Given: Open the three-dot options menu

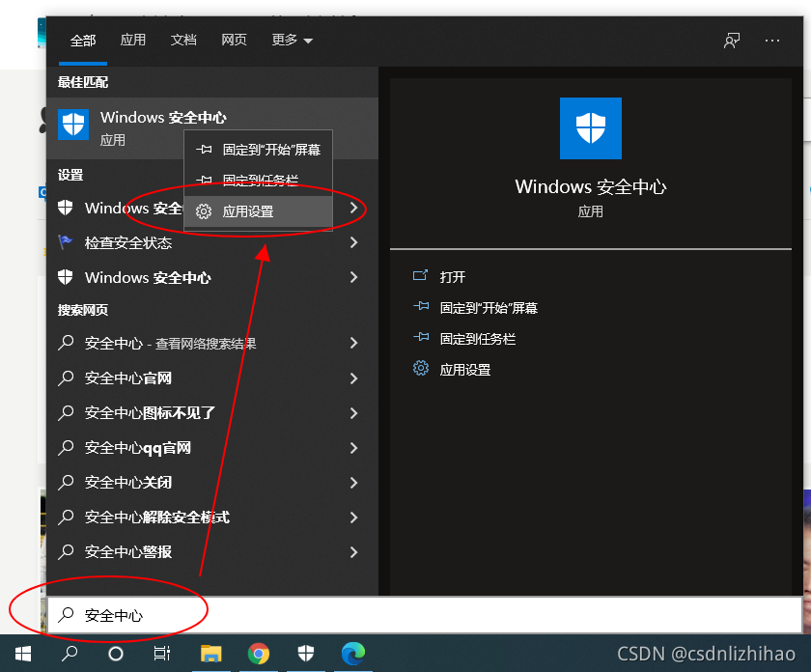Looking at the screenshot, I should click(771, 41).
